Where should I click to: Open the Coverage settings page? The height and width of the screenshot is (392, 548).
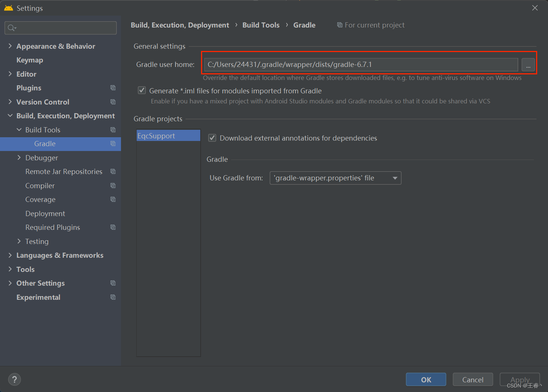point(40,199)
